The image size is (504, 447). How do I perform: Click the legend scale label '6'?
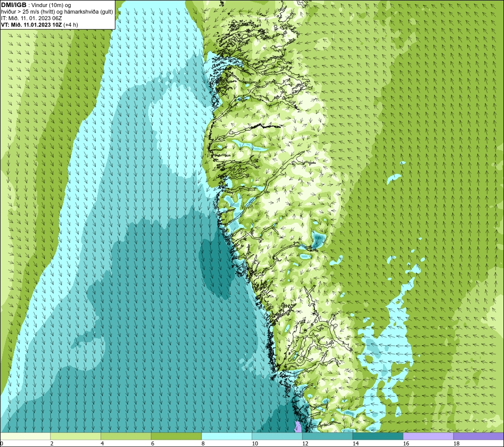[x=153, y=443]
